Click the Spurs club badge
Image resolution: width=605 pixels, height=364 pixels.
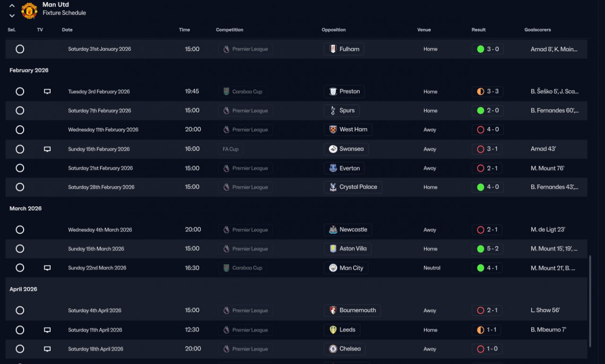pyautogui.click(x=333, y=110)
